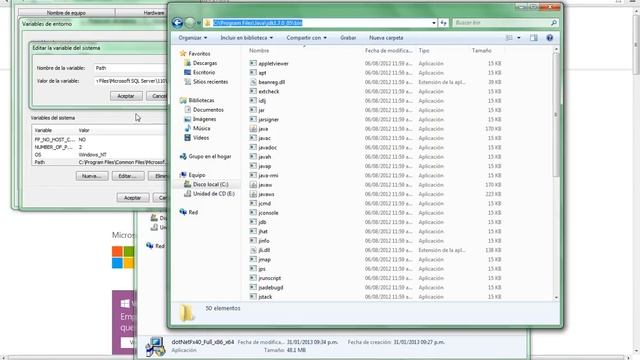
Task: Select Grupo en el hogar
Action: 210,156
